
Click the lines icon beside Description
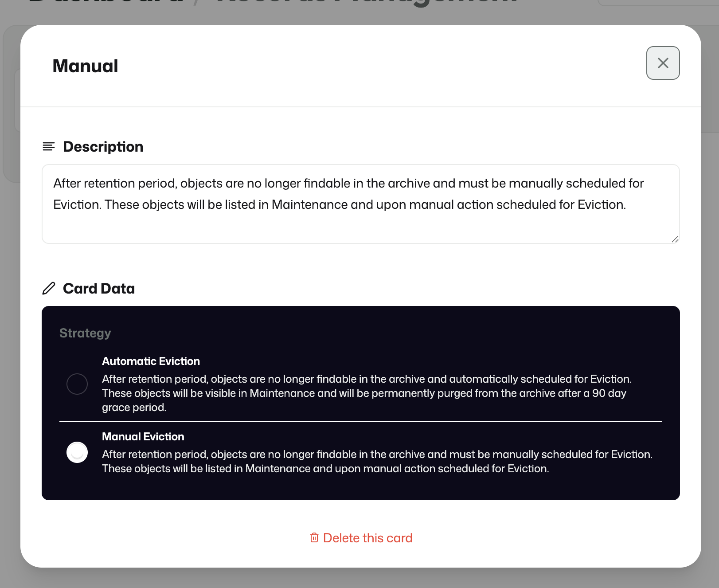click(49, 146)
